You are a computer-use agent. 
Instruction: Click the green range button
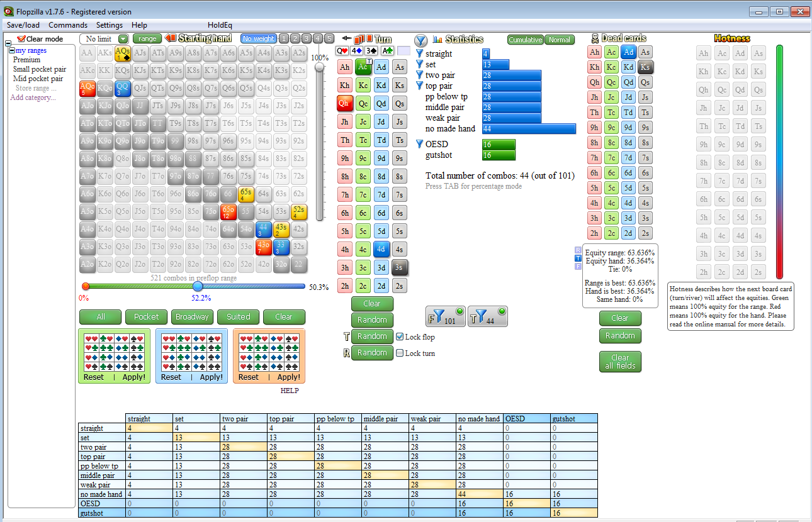tap(148, 39)
